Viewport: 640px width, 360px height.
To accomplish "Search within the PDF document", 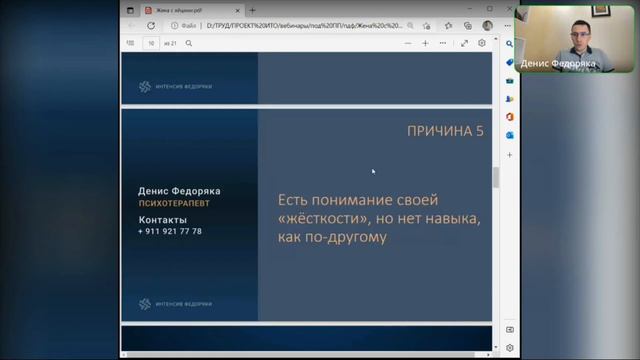I will point(189,43).
